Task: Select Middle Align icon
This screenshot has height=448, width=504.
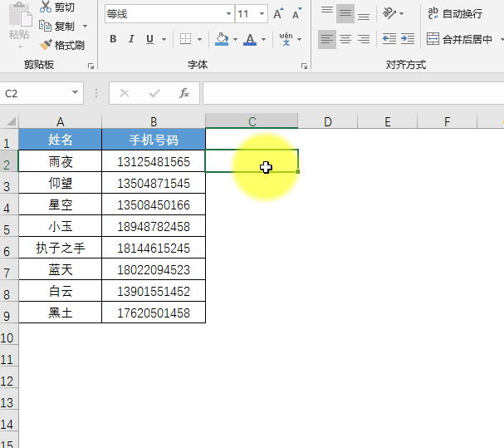Action: click(345, 13)
